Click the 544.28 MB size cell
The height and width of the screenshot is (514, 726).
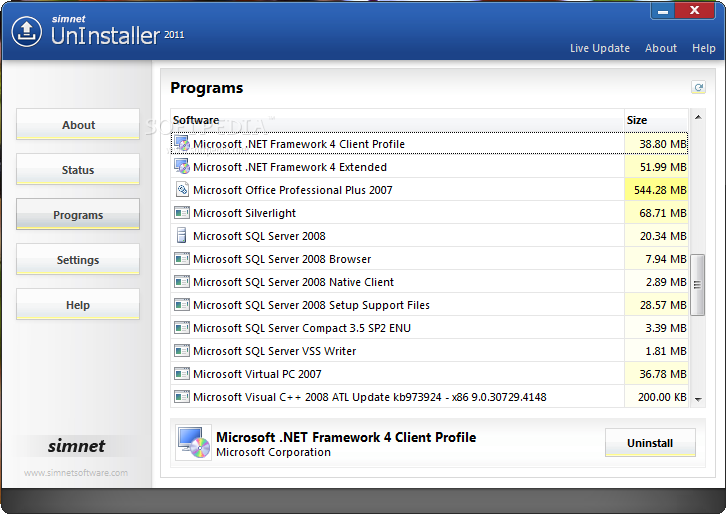(x=656, y=189)
